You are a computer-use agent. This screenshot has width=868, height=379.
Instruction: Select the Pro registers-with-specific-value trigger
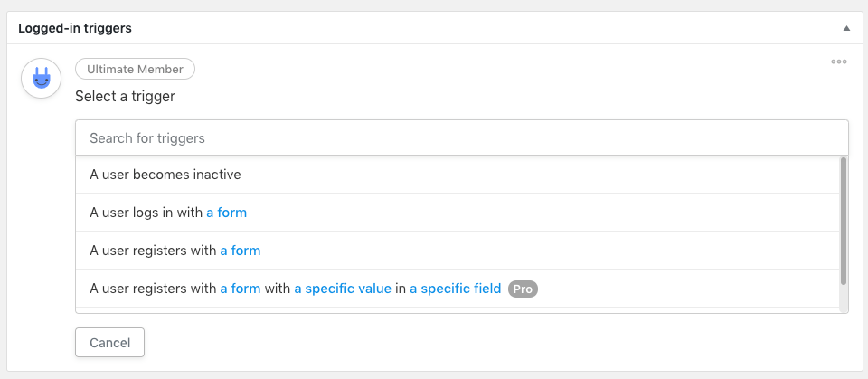tap(458, 289)
